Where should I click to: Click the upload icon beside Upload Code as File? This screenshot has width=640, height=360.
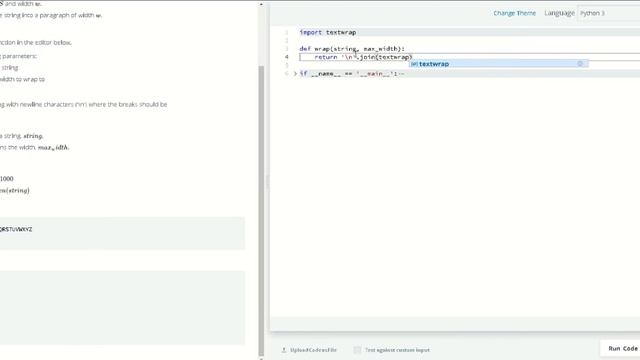(284, 350)
